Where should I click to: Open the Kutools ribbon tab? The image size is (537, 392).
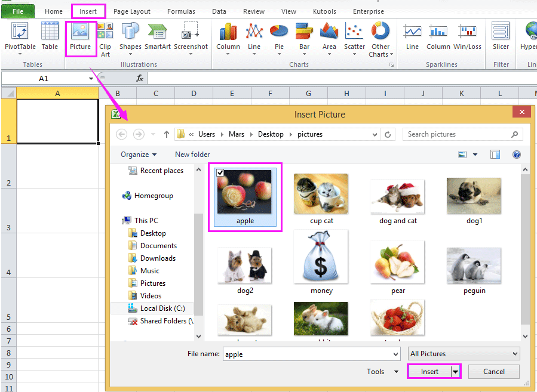(x=324, y=11)
